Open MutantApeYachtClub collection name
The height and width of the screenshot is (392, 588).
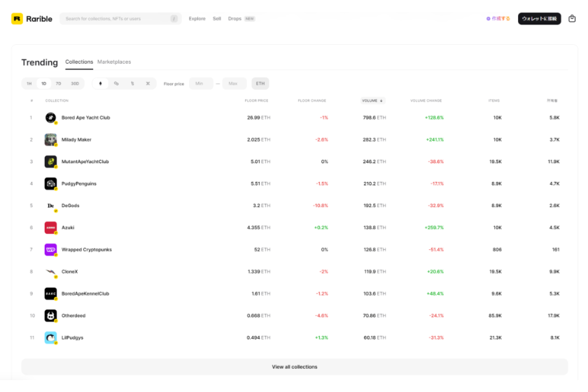(x=85, y=162)
